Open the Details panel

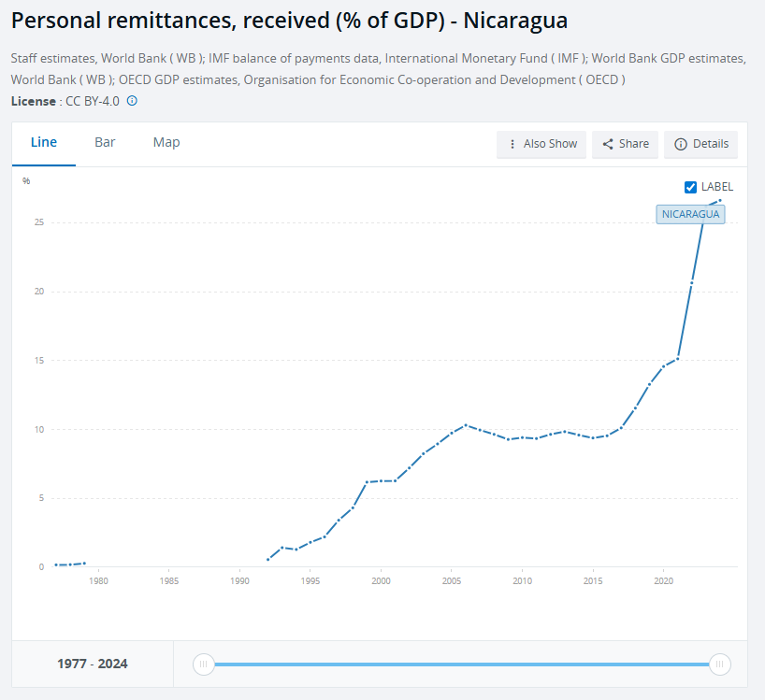[x=700, y=144]
